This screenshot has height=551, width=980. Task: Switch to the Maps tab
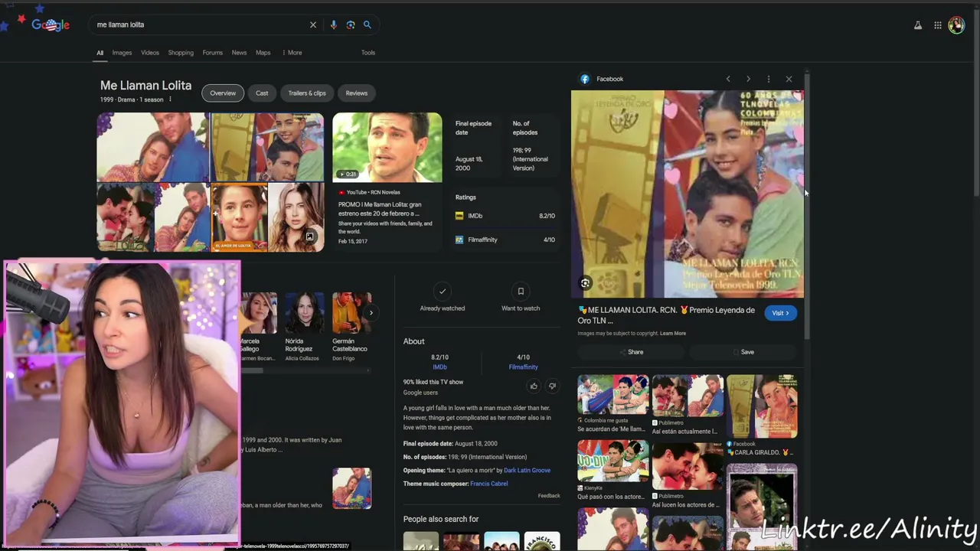(263, 53)
